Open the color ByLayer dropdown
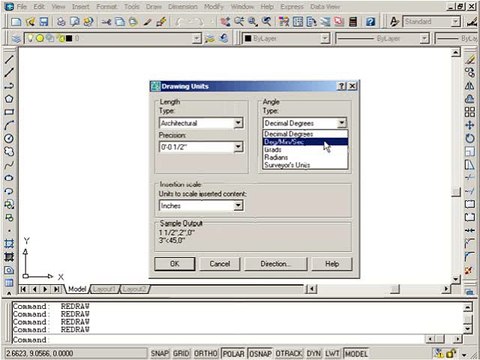480x360 pixels. pos(325,38)
